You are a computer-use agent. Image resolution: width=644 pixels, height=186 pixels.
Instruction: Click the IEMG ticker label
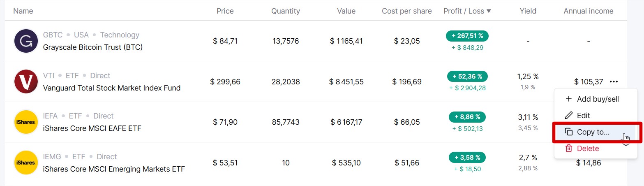52,157
